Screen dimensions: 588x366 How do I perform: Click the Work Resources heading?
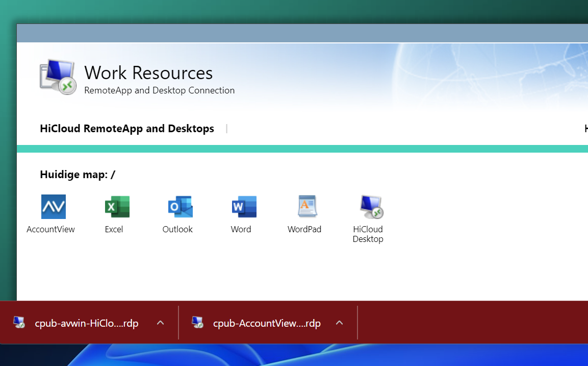(x=148, y=72)
